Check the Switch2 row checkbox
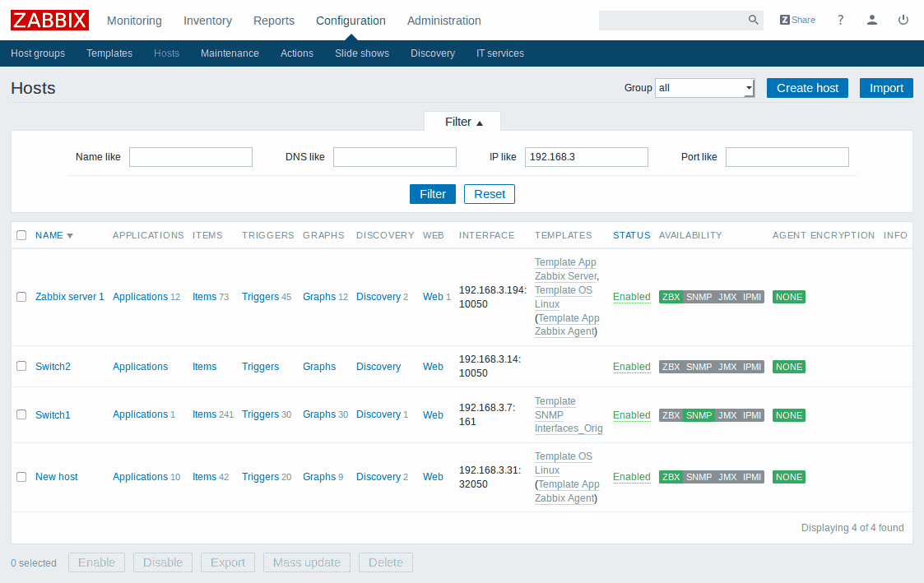The height and width of the screenshot is (583, 924). pyautogui.click(x=21, y=367)
